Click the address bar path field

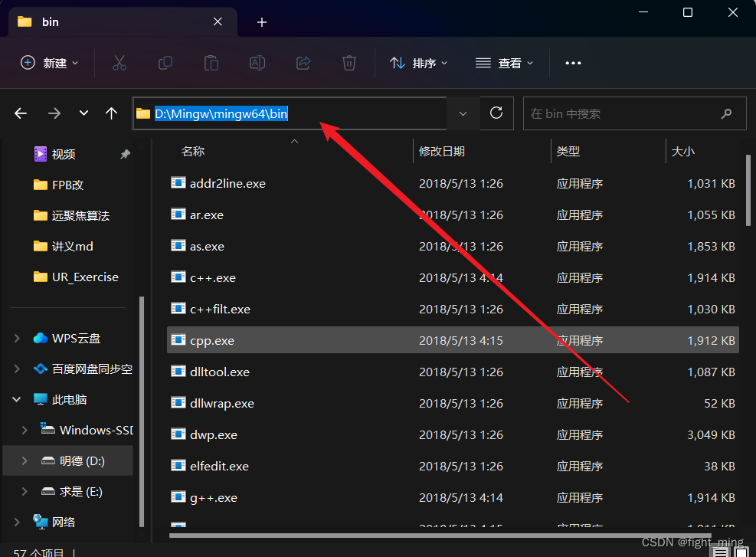coord(290,114)
